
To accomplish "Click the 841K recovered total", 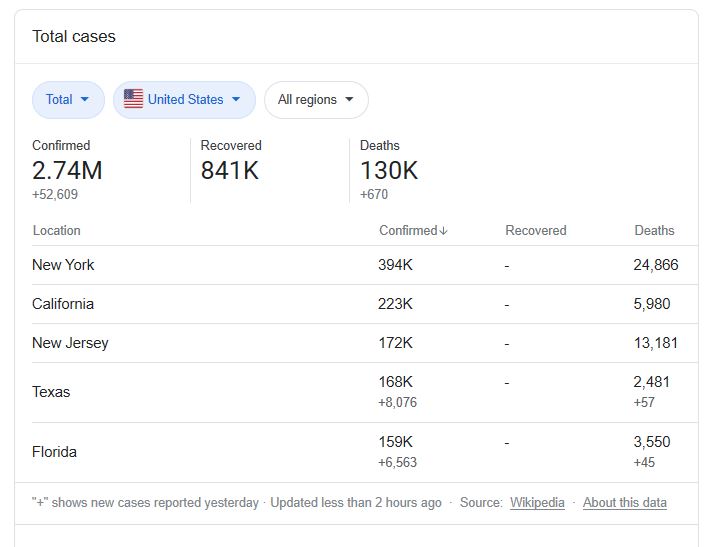I will tap(230, 170).
